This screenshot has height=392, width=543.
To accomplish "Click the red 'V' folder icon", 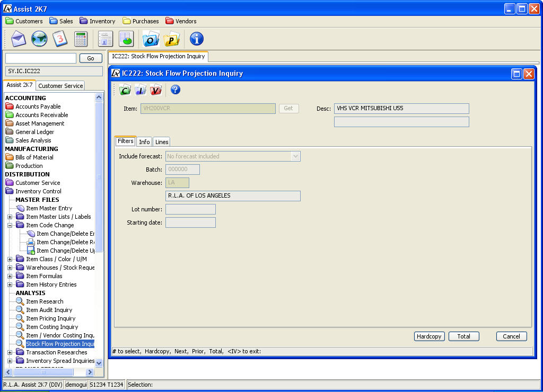I will [x=155, y=90].
